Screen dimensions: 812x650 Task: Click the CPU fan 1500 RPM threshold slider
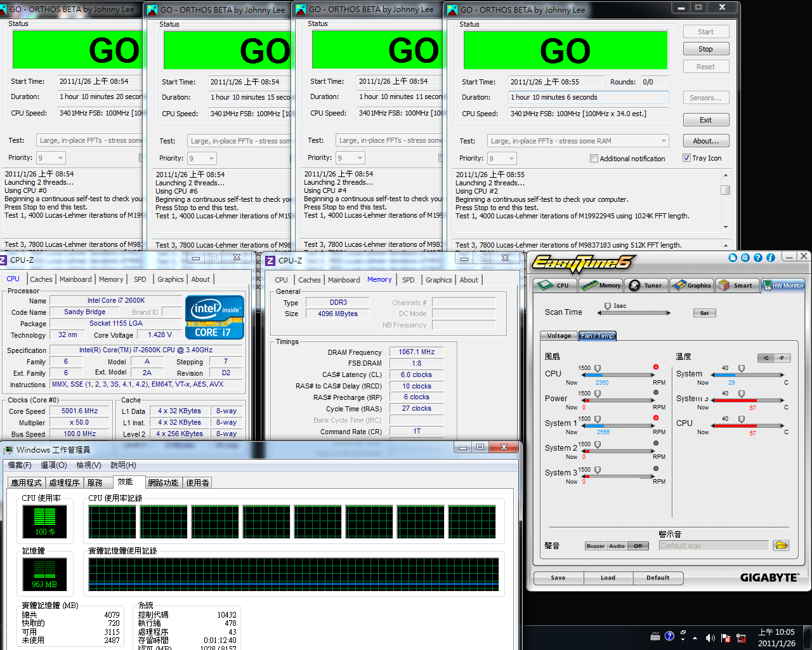pos(598,368)
